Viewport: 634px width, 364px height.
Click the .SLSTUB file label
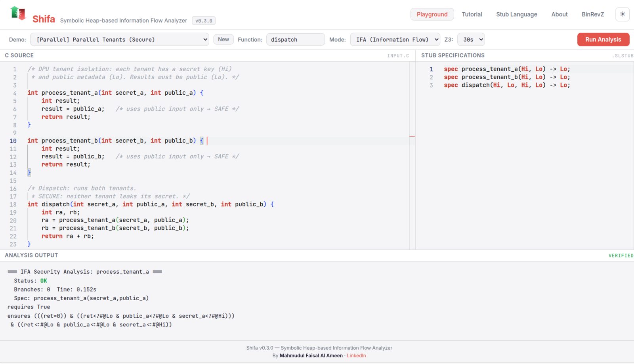(x=623, y=56)
